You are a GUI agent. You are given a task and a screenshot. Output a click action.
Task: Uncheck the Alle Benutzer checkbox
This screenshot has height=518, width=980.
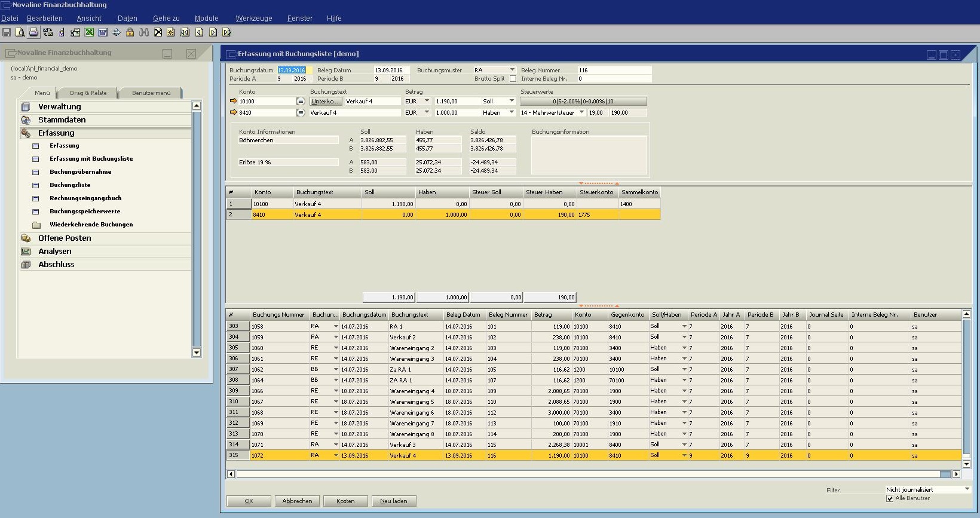[x=890, y=498]
